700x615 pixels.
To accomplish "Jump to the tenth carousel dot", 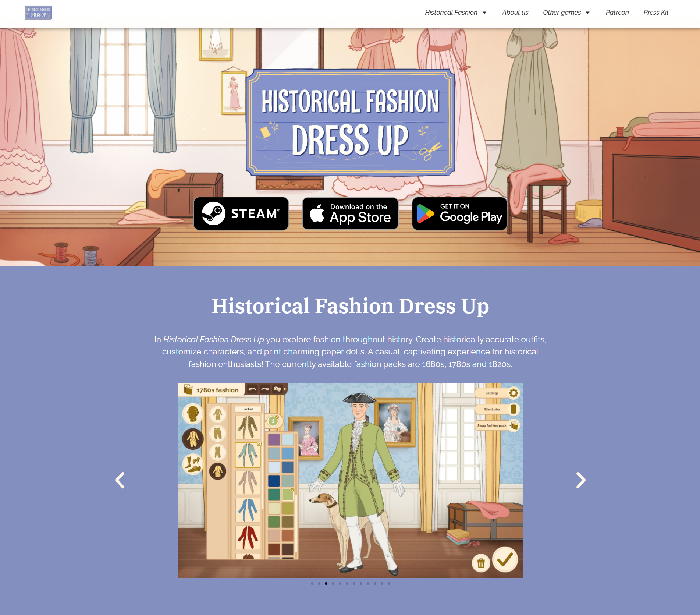I will pyautogui.click(x=375, y=583).
